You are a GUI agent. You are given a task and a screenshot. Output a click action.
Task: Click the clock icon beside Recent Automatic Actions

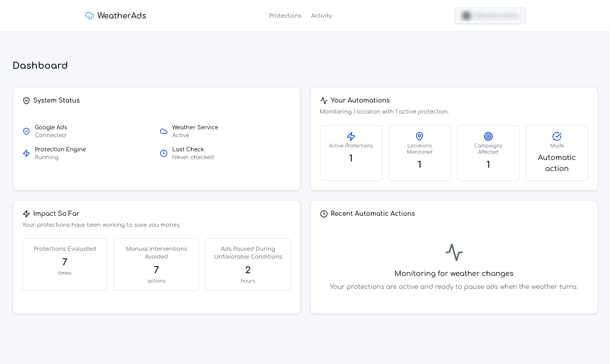click(323, 213)
